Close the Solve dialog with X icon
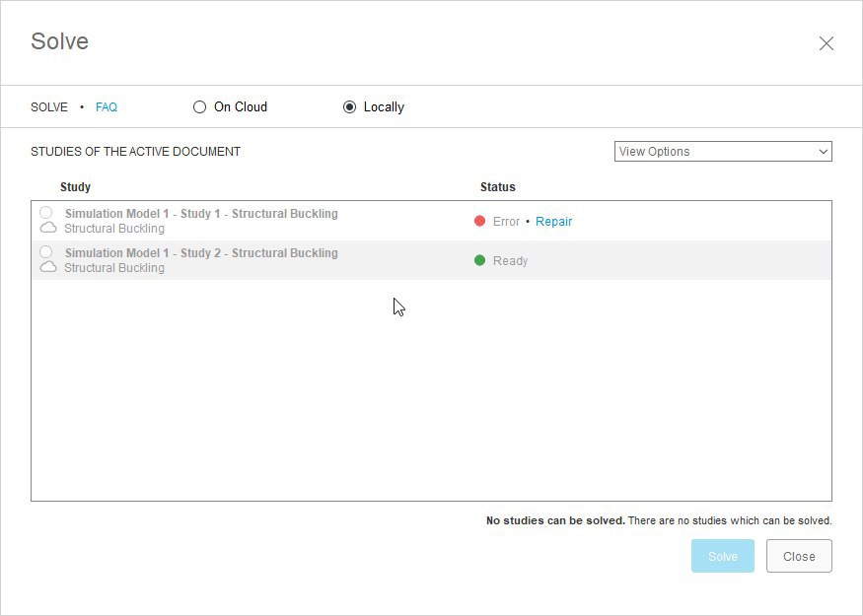This screenshot has height=616, width=863. pyautogui.click(x=827, y=43)
